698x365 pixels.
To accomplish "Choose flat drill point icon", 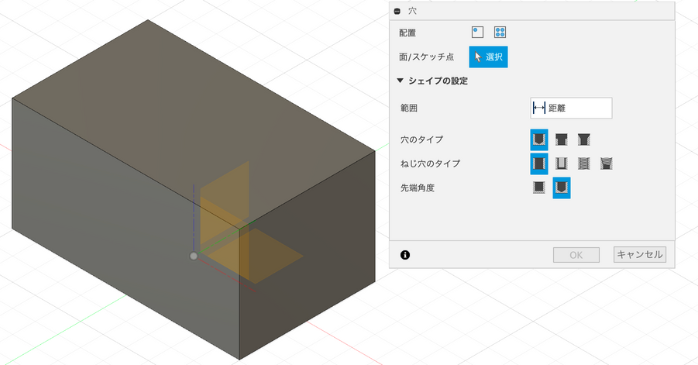I will tap(539, 187).
